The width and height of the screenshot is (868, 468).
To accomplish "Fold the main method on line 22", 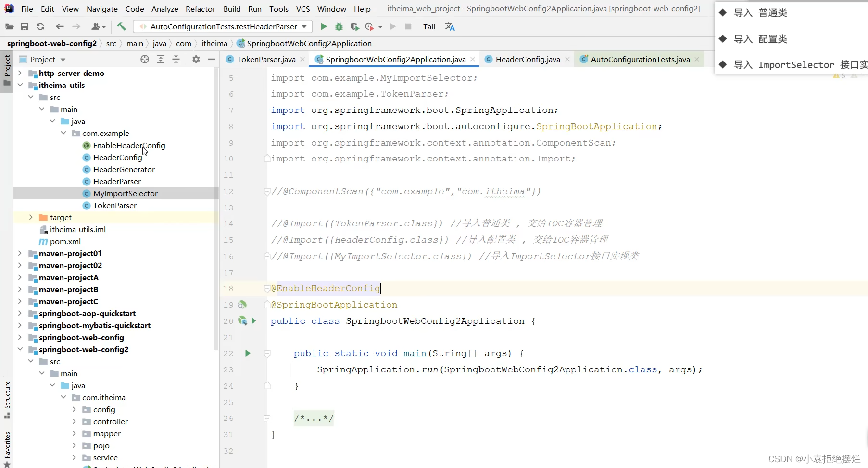I will pos(267,354).
